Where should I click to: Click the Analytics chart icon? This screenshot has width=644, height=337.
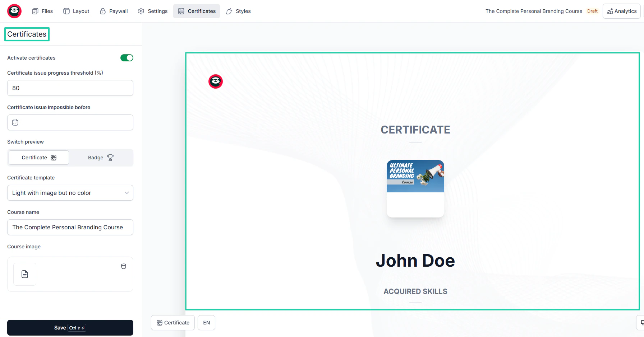click(x=610, y=11)
